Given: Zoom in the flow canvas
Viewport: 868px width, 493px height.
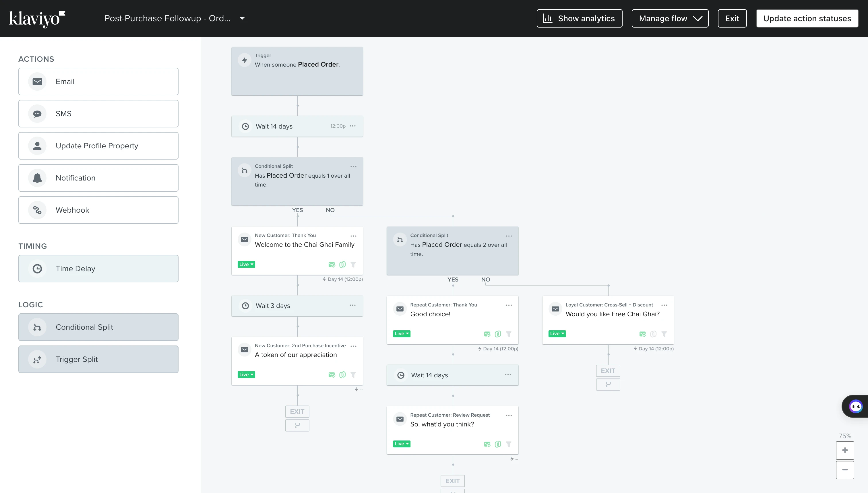Looking at the screenshot, I should [x=845, y=450].
